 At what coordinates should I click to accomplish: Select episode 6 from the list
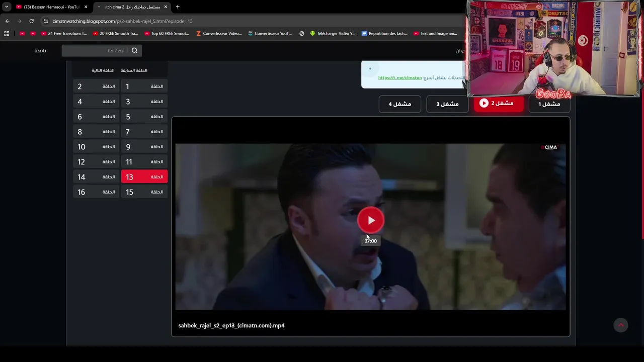coord(96,117)
